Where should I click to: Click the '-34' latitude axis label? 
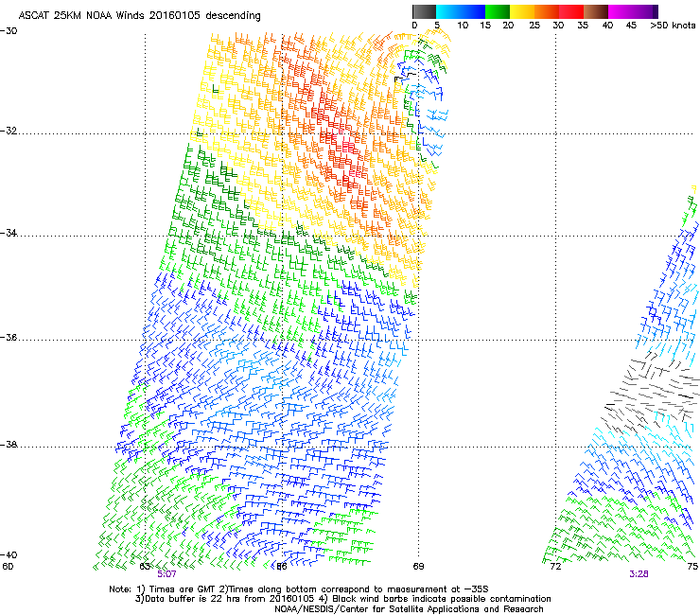(x=9, y=233)
